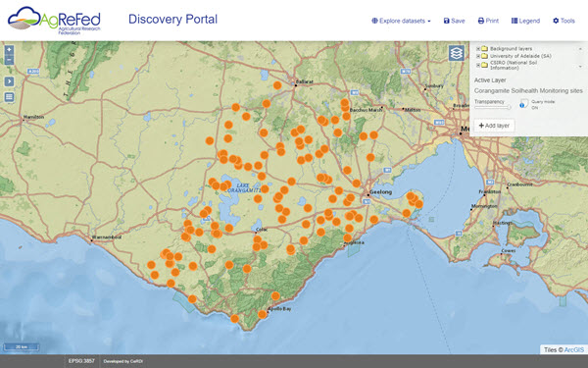The image size is (588, 368).
Task: Open the arrow panel button below zoom
Action: [9, 81]
